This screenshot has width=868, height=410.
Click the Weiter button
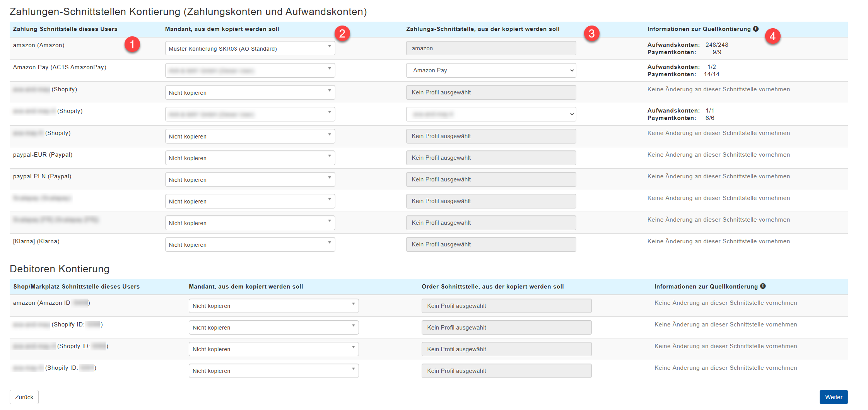click(x=833, y=397)
